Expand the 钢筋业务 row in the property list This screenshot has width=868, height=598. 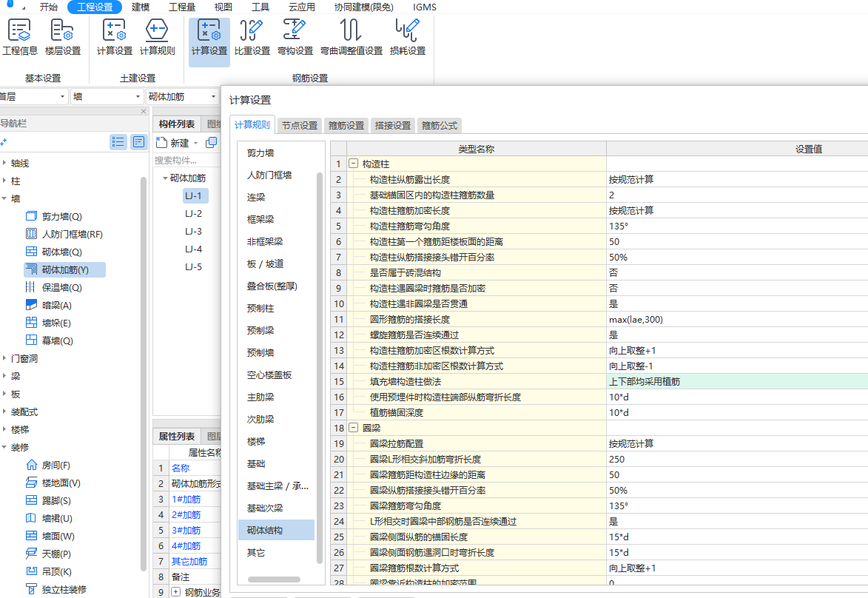click(x=175, y=592)
